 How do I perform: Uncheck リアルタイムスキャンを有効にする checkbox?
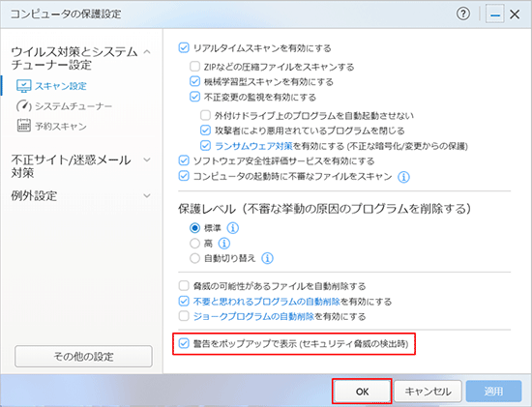184,47
